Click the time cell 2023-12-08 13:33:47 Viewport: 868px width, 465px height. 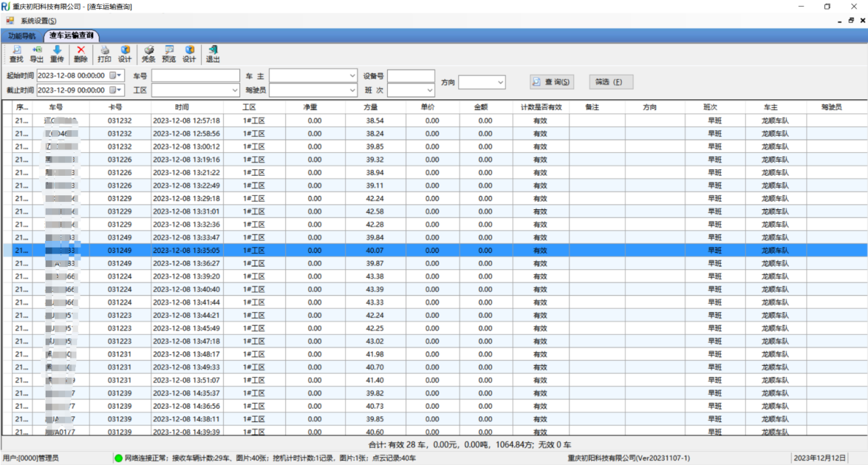pos(186,238)
